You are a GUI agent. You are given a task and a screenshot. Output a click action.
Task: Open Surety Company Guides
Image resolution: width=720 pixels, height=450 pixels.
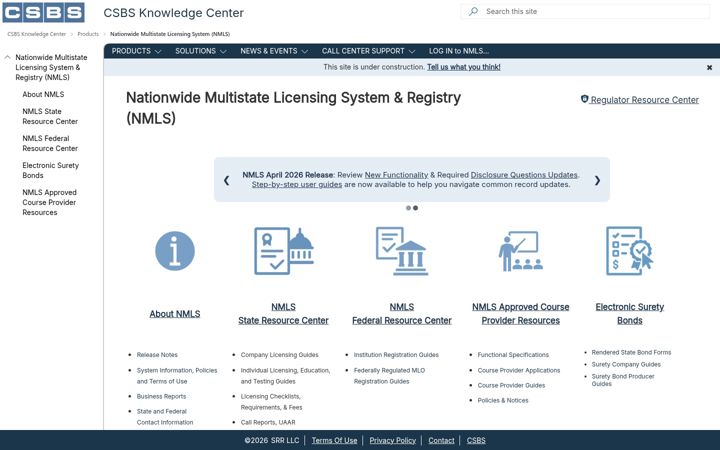click(626, 364)
